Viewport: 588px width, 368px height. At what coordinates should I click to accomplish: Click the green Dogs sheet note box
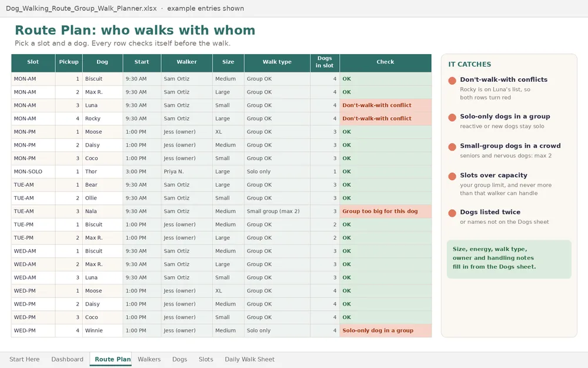[509, 259]
